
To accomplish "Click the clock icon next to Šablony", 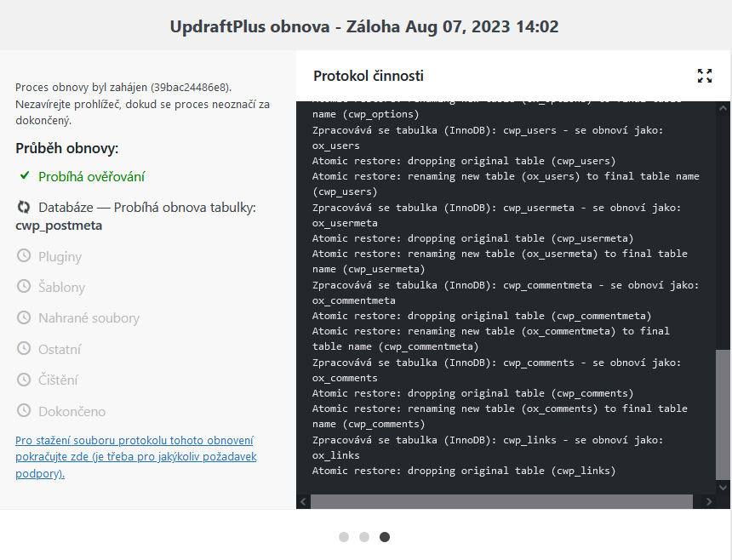I will click(23, 287).
